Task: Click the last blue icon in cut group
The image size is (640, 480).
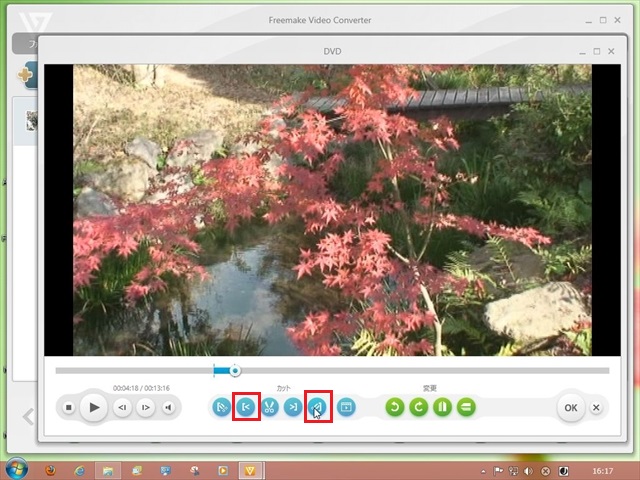Action: (346, 407)
